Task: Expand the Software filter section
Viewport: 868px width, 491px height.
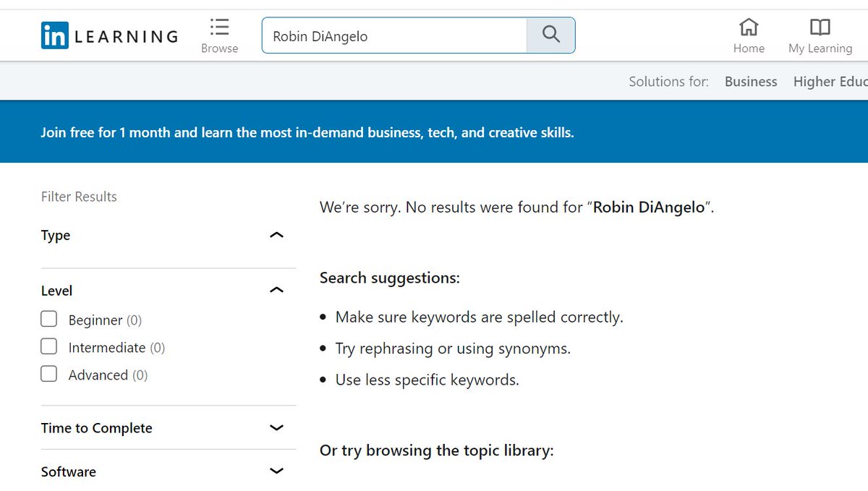Action: coord(276,471)
